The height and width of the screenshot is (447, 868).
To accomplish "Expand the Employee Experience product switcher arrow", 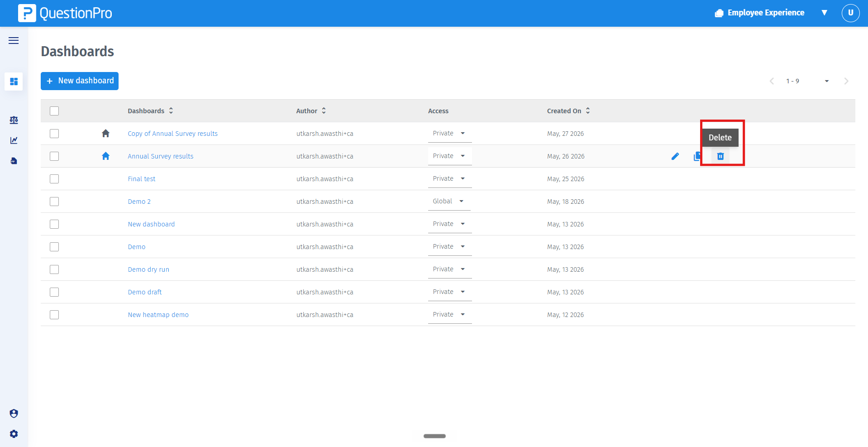I will pos(824,13).
